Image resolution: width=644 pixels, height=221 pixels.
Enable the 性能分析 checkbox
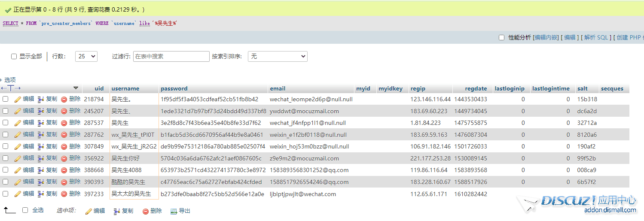(x=501, y=38)
